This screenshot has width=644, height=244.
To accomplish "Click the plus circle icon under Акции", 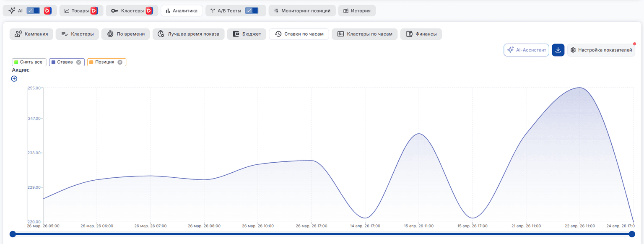I will (14, 78).
